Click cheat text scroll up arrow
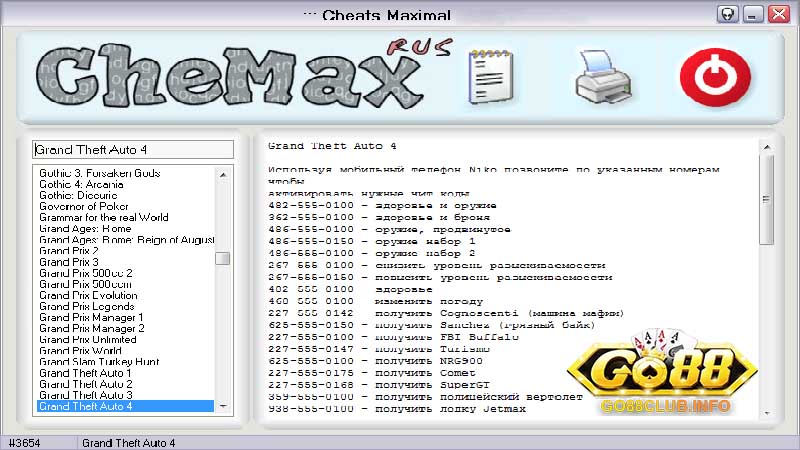Image resolution: width=800 pixels, height=450 pixels. [766, 147]
